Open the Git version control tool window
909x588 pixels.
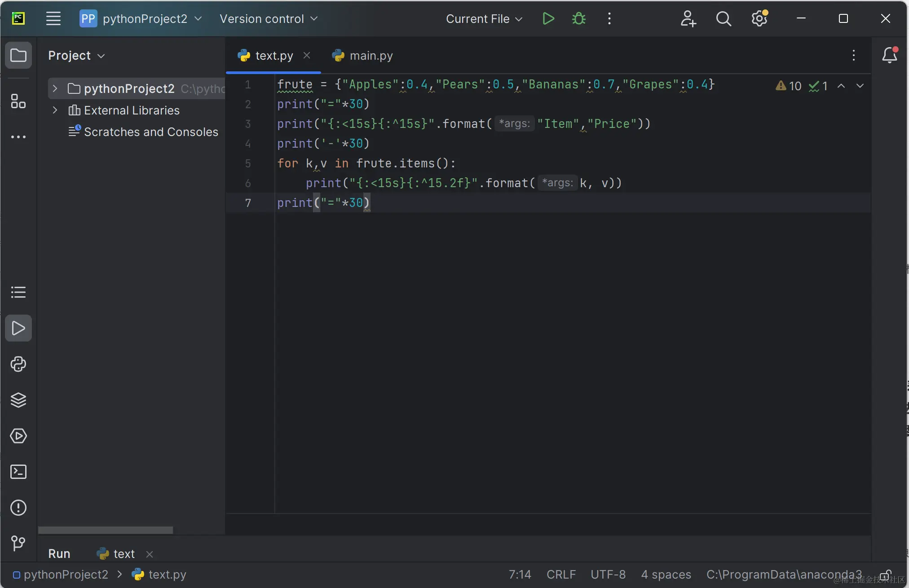[x=18, y=543]
